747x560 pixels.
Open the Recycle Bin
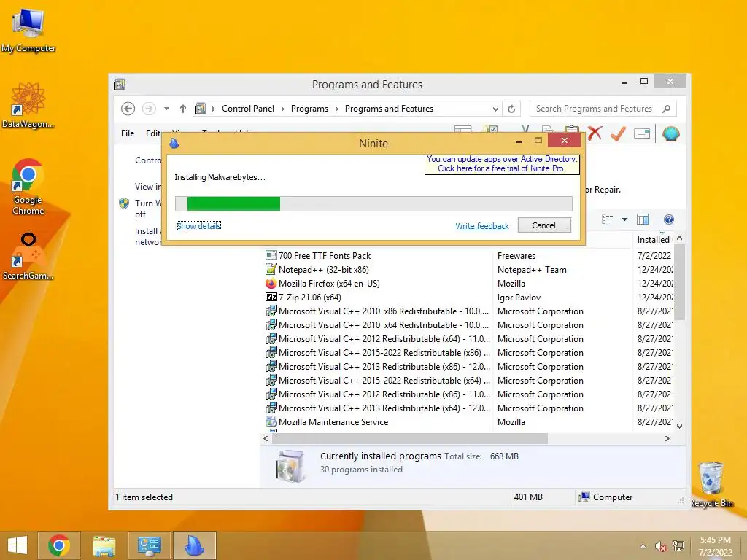pos(711,485)
